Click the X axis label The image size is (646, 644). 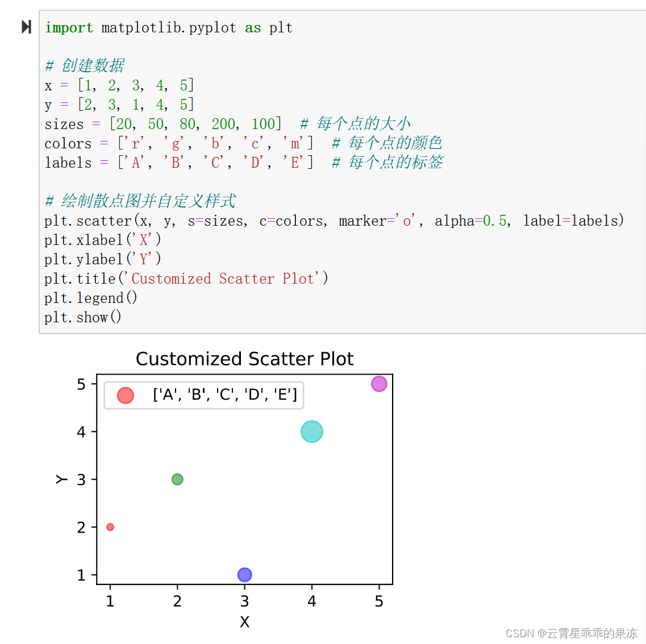coord(244,621)
